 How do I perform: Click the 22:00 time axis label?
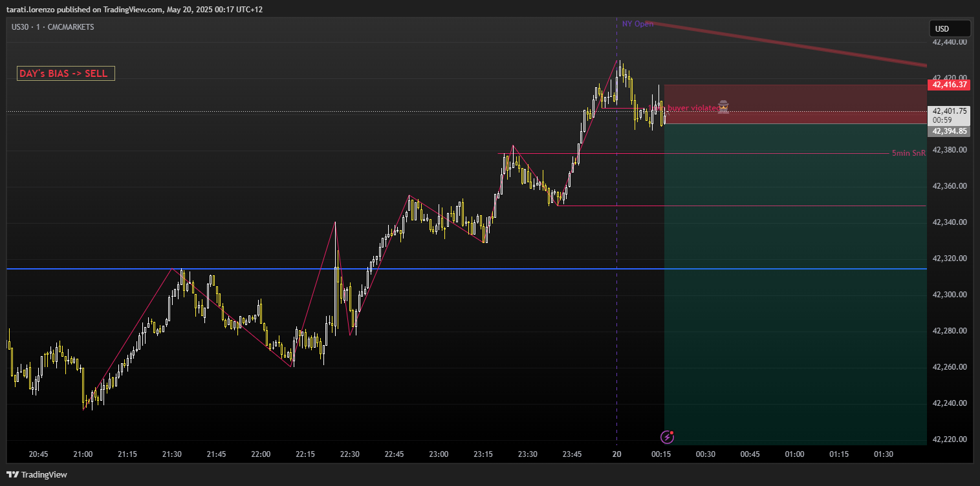coord(261,454)
